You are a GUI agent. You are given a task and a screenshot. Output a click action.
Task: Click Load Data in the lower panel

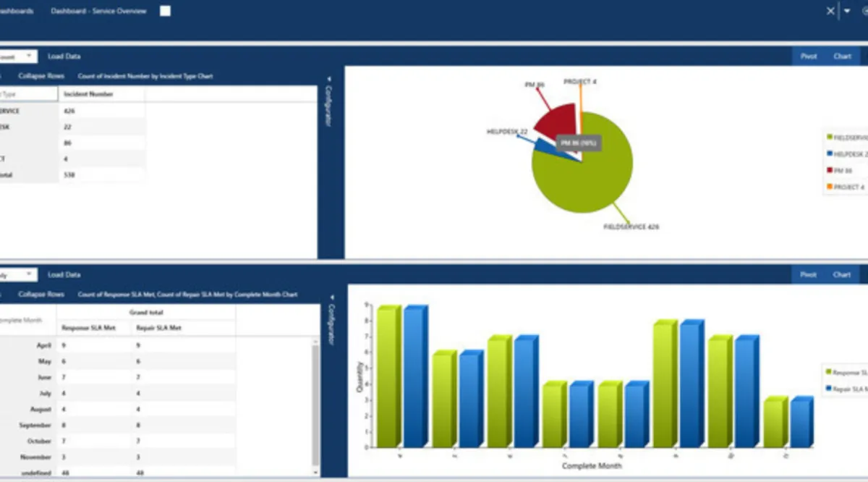coord(64,274)
